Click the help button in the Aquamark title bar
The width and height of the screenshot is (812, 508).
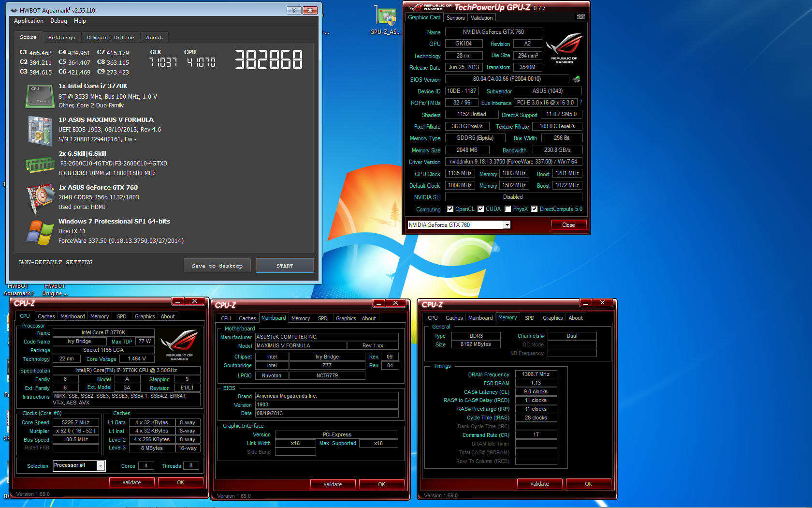coord(294,10)
